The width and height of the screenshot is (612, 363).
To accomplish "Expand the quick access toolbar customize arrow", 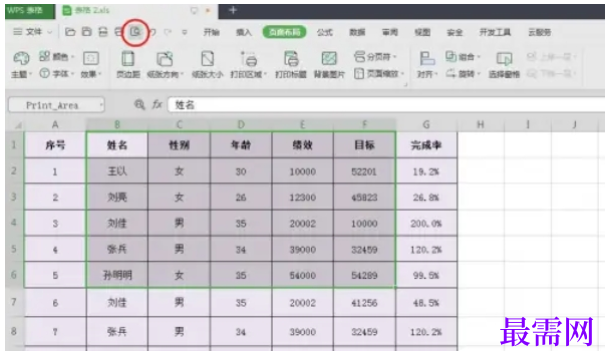I will click(x=184, y=32).
